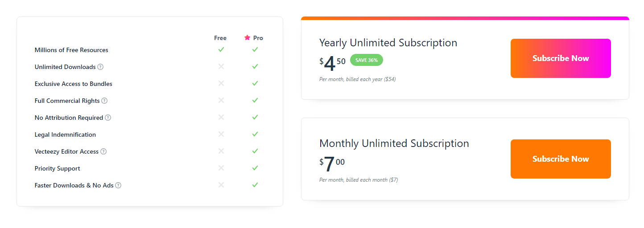Click help icon next to Faster Downloads & No Ads
The image size is (644, 228).
[118, 185]
